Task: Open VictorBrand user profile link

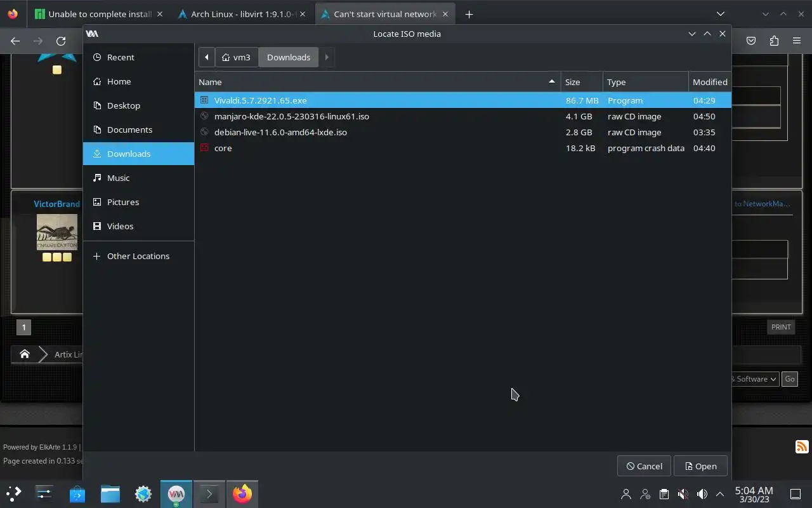Action: [x=56, y=204]
